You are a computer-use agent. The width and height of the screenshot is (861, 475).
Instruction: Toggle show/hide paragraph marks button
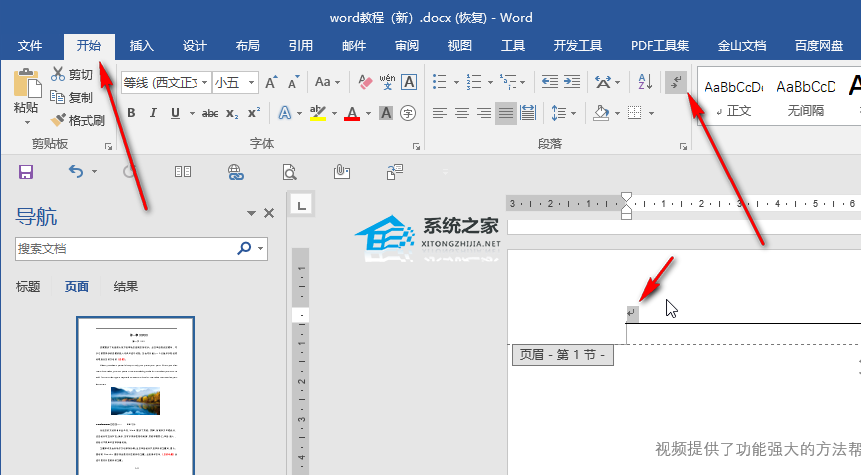click(x=676, y=82)
